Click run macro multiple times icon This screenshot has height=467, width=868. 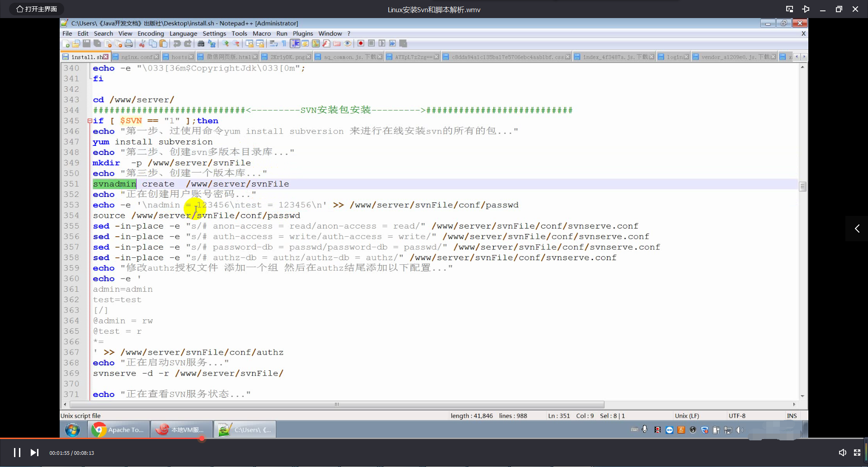(392, 43)
